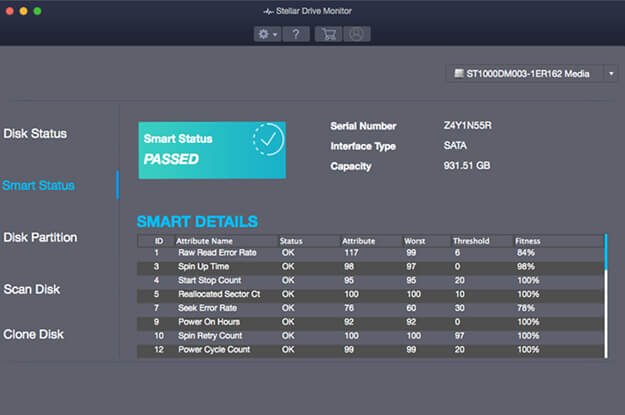Minimize window with the yellow button
This screenshot has width=625, height=415.
tap(24, 11)
